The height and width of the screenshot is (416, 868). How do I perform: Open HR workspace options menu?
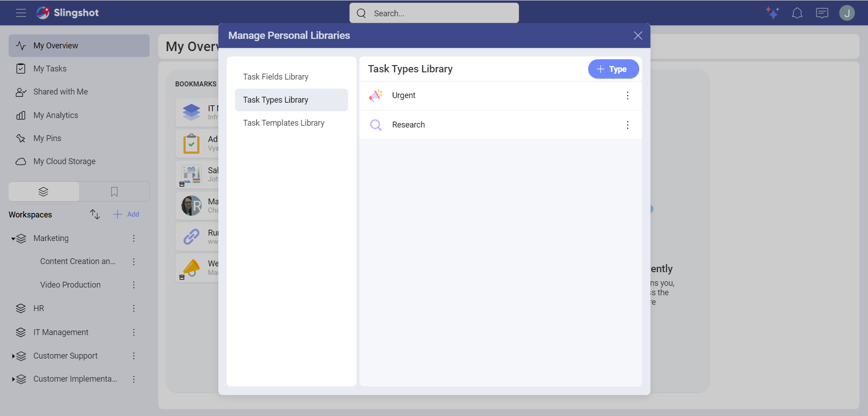134,308
